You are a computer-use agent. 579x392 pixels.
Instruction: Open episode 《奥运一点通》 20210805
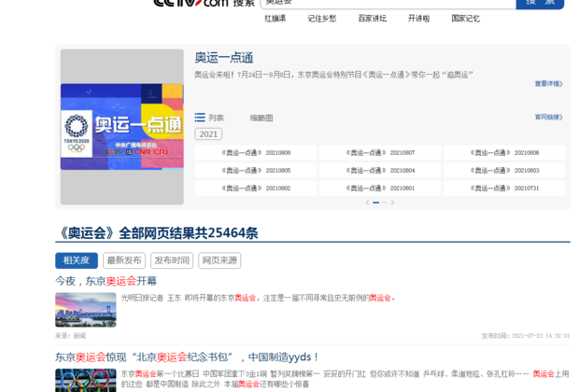tap(256, 170)
